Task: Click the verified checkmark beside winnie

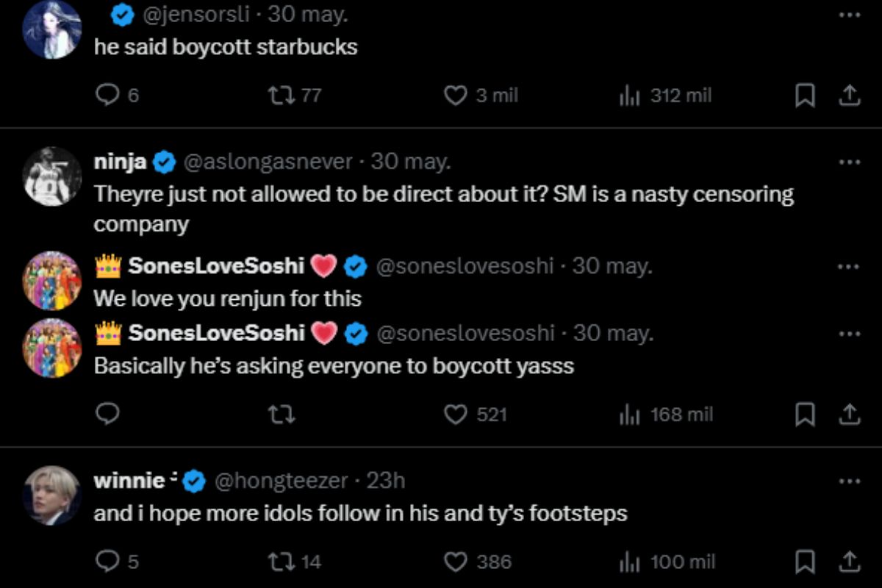Action: (x=193, y=480)
